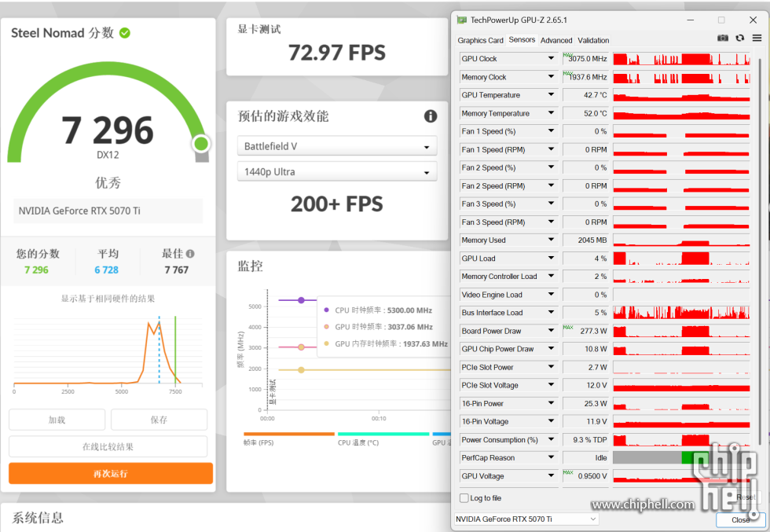Click the PerfCap Reason status bar graph
Screen dimensions: 770x532
681,457
